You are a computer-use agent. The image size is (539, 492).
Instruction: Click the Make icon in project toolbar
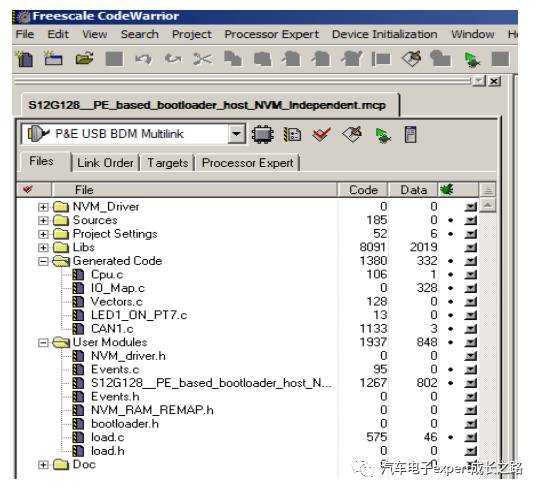[352, 134]
